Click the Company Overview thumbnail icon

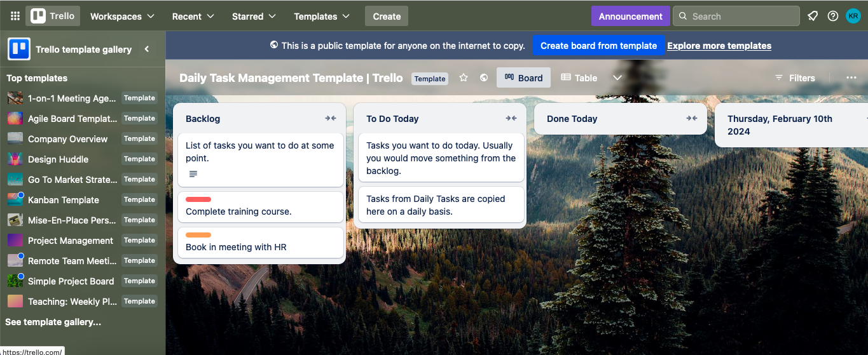click(15, 138)
